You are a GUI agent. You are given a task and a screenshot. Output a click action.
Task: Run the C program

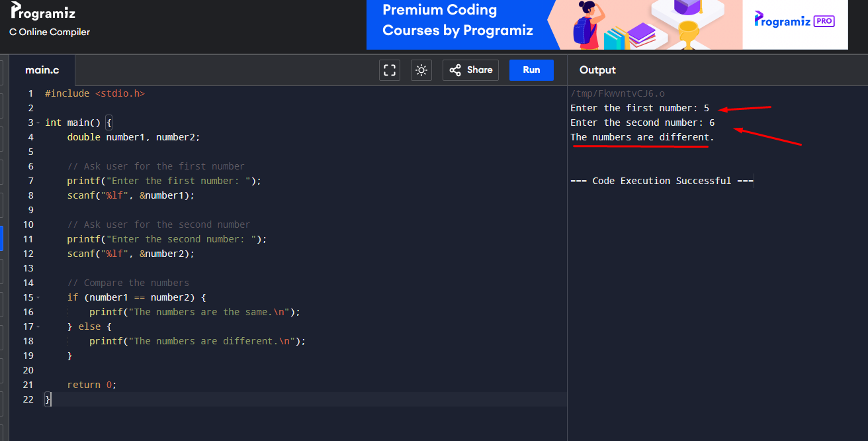531,70
